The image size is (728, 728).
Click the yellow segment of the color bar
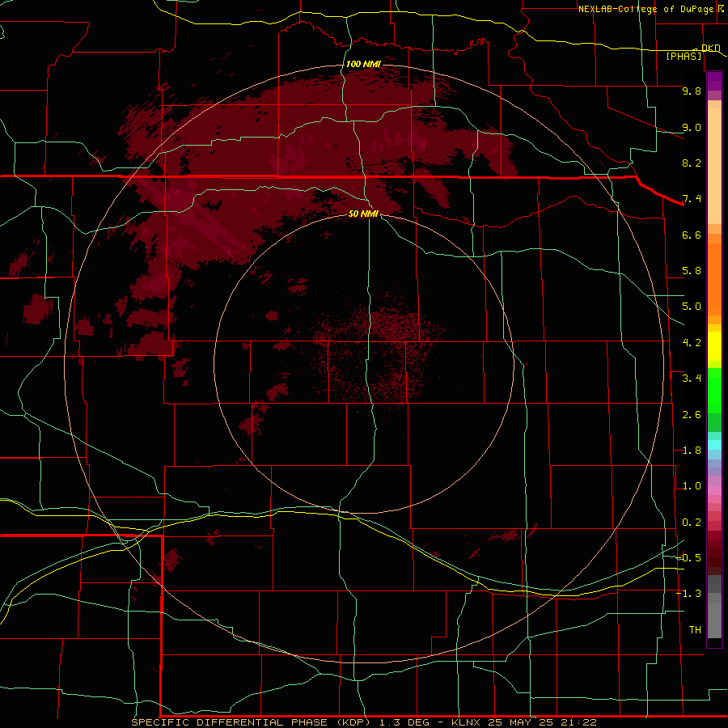click(x=714, y=346)
